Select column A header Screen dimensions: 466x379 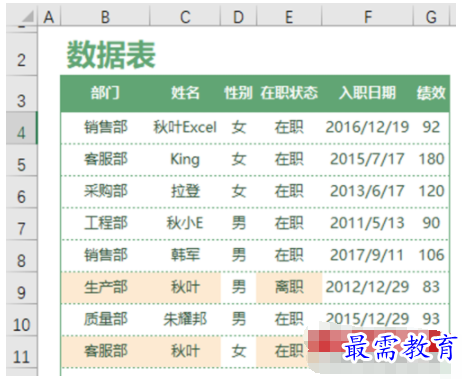pyautogui.click(x=49, y=16)
